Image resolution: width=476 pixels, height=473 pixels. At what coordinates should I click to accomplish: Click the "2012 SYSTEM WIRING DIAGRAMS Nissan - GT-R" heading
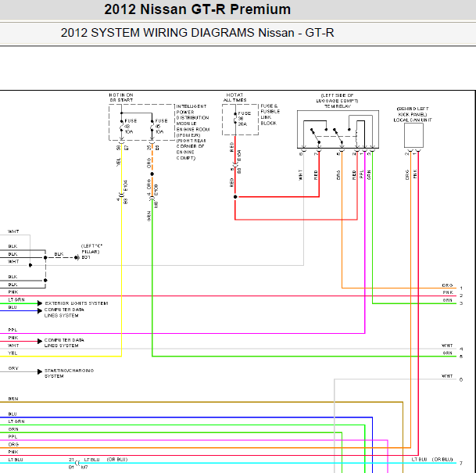pyautogui.click(x=197, y=33)
